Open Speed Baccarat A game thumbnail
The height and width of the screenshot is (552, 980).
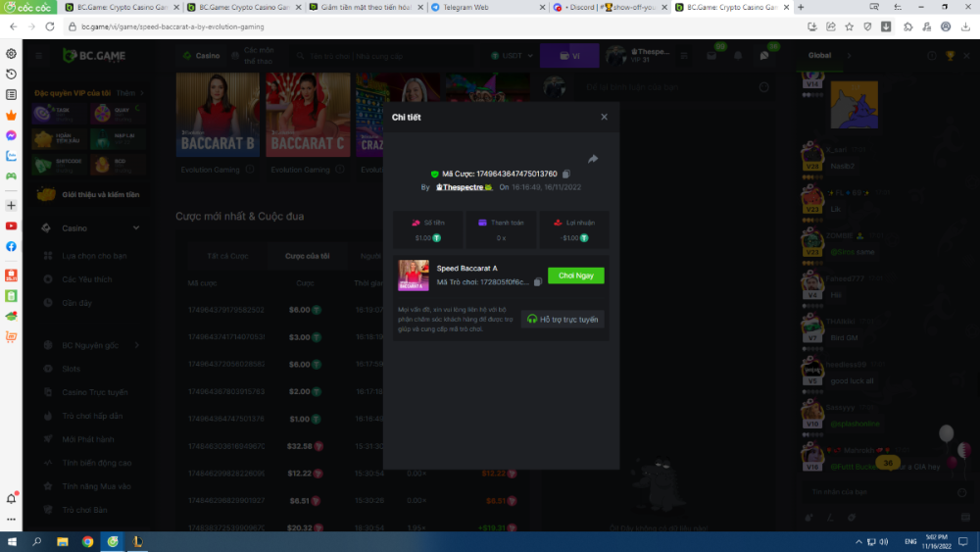pos(413,276)
